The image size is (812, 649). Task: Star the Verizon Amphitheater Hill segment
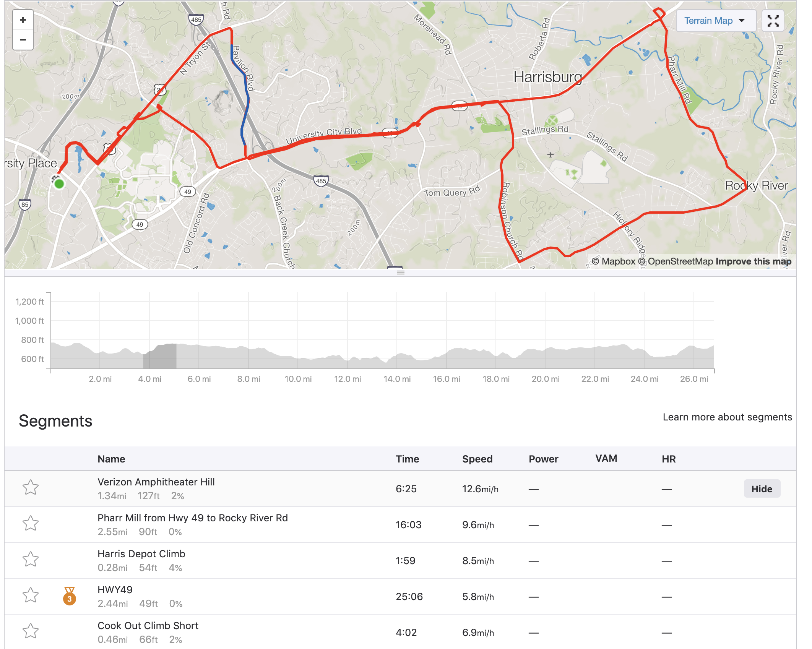tap(31, 487)
